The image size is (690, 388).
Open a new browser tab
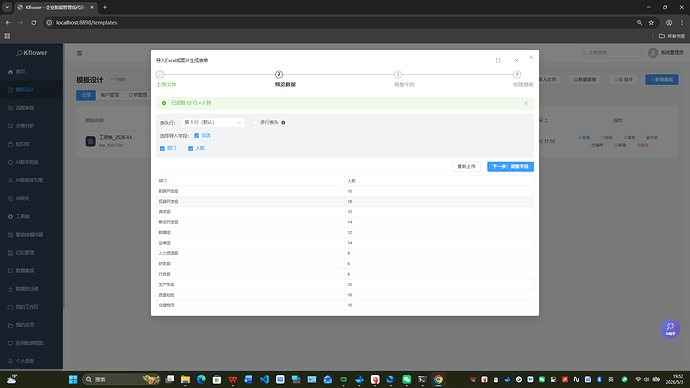point(105,7)
